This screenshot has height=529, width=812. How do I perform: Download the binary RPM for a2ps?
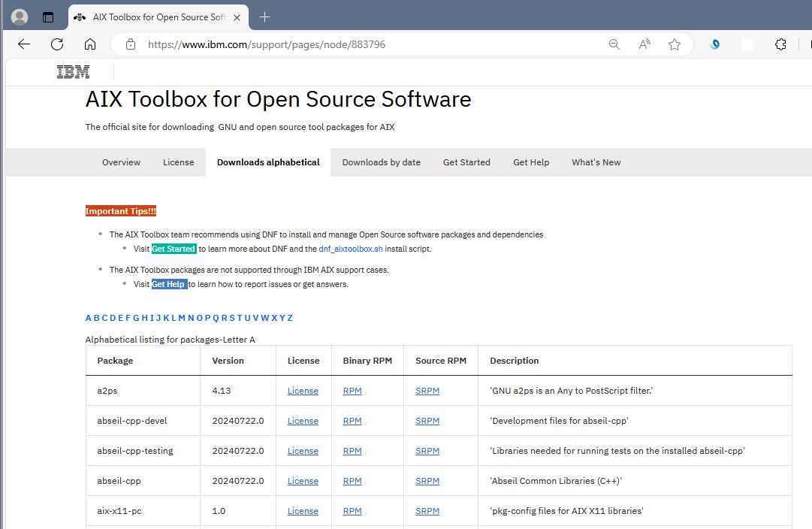352,391
